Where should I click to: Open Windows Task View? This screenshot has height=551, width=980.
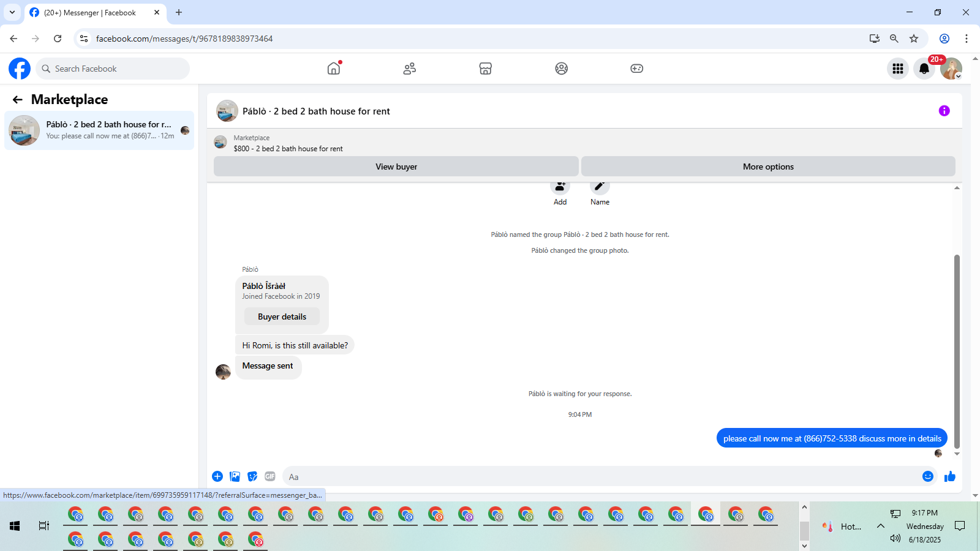(x=44, y=526)
